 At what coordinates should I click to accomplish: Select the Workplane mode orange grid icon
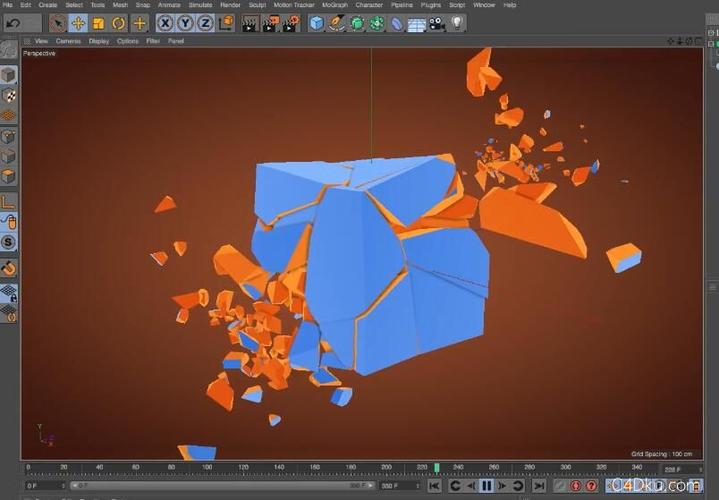pos(9,115)
